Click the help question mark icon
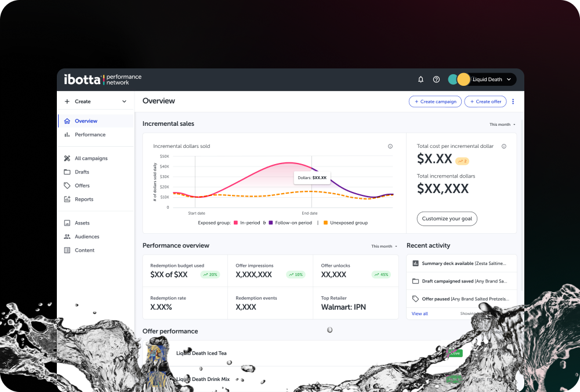The image size is (580, 392). pyautogui.click(x=436, y=79)
